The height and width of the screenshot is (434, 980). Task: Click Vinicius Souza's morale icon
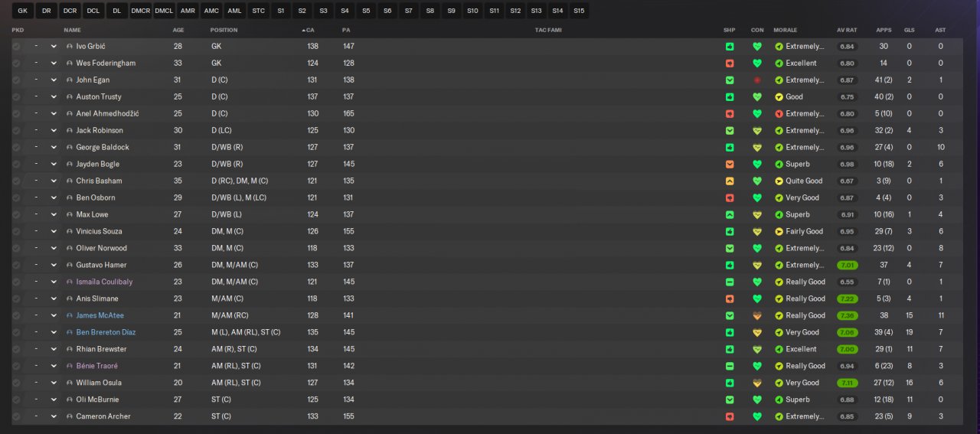pyautogui.click(x=779, y=232)
